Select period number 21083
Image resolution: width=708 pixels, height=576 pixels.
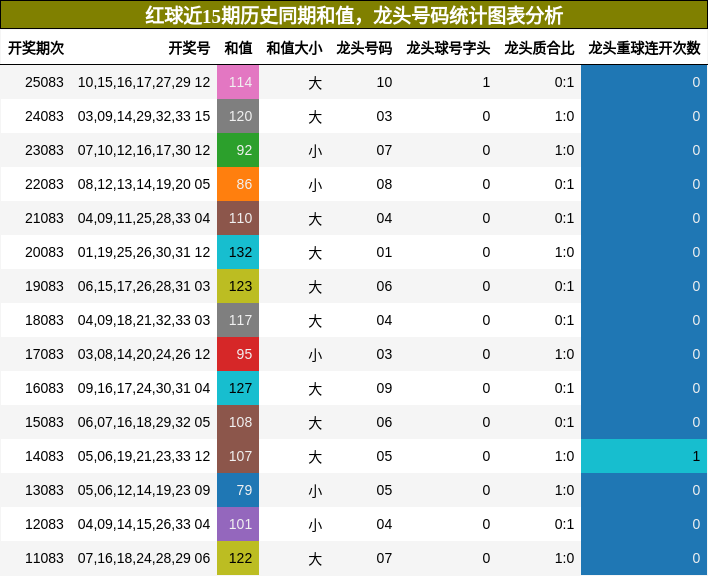coord(44,218)
